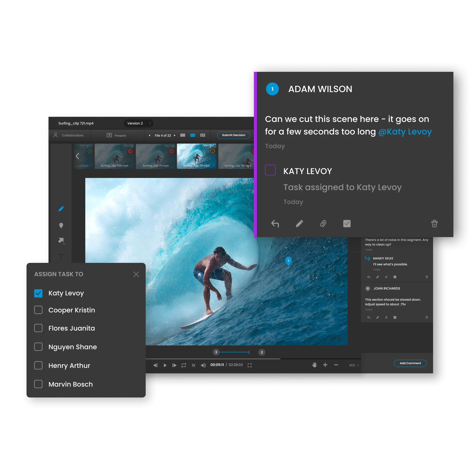Uncheck Katy Levoy in the assign list
Viewport: 476px width, 476px height.
pyautogui.click(x=38, y=293)
